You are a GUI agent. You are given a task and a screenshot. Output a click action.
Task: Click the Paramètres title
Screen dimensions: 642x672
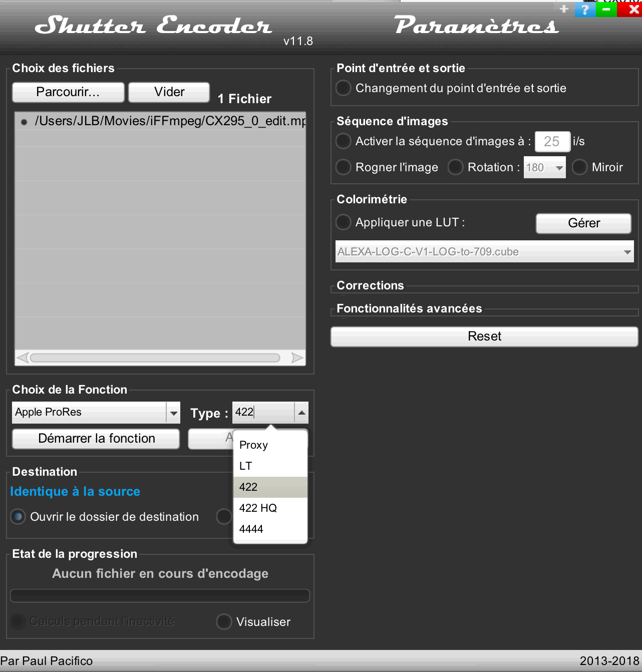[476, 25]
